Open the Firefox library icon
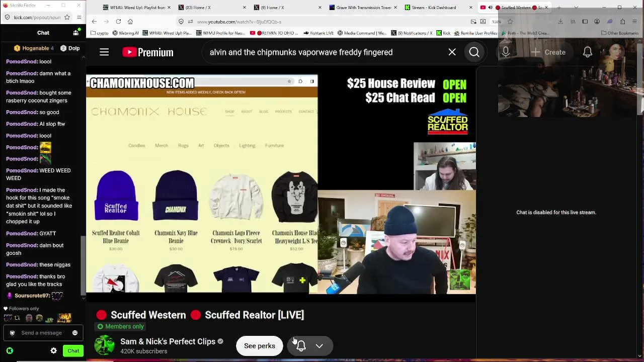The image size is (644, 362). pyautogui.click(x=573, y=22)
